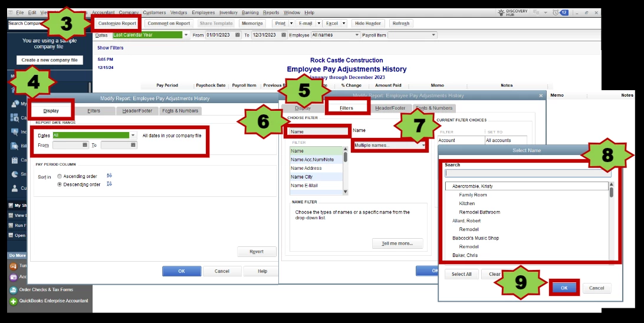Click OK in the Select Name dialog
This screenshot has width=644, height=323.
(564, 288)
